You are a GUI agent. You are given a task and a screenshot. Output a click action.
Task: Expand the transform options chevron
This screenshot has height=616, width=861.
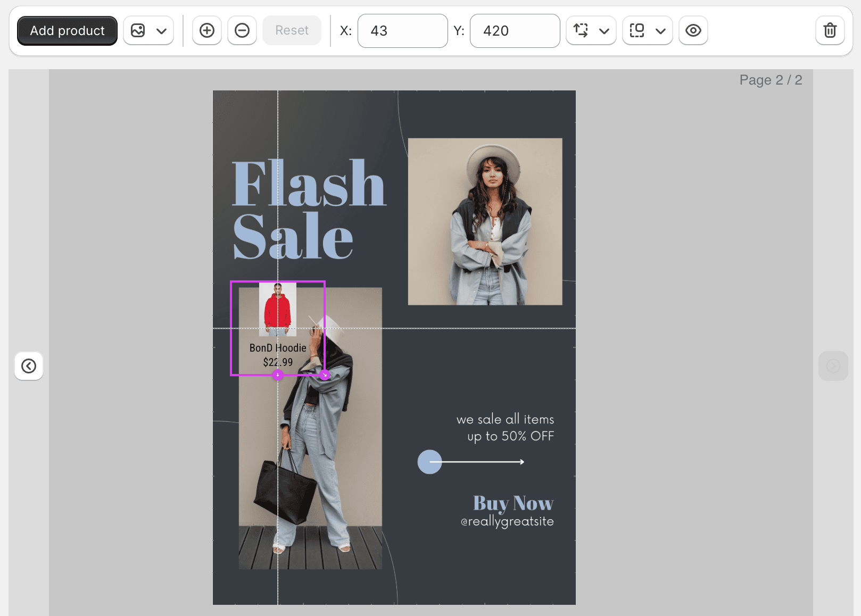604,31
